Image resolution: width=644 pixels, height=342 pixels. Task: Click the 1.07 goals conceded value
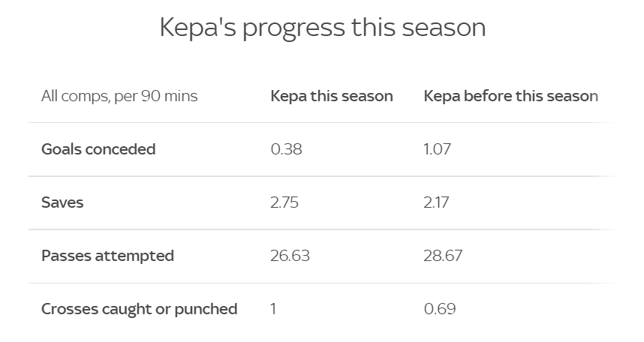[x=438, y=148]
